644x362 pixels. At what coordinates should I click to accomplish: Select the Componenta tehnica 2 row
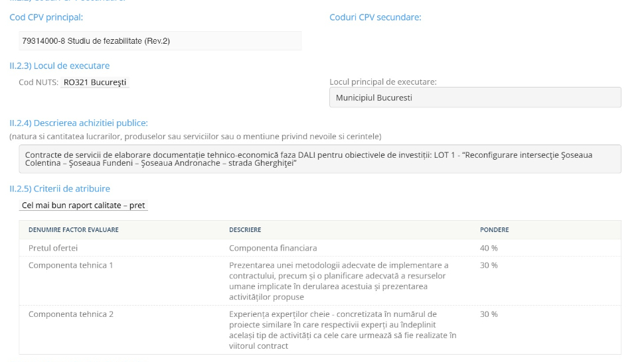click(320, 330)
